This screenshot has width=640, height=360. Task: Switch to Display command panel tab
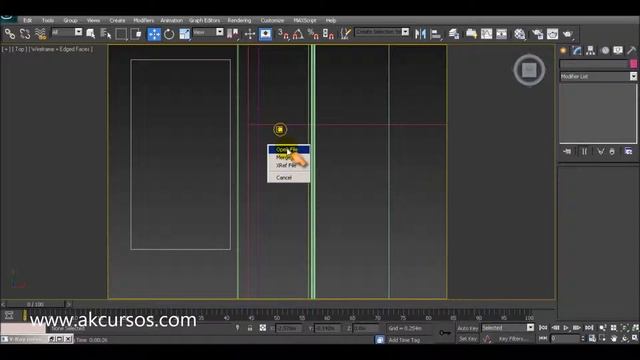(x=618, y=50)
